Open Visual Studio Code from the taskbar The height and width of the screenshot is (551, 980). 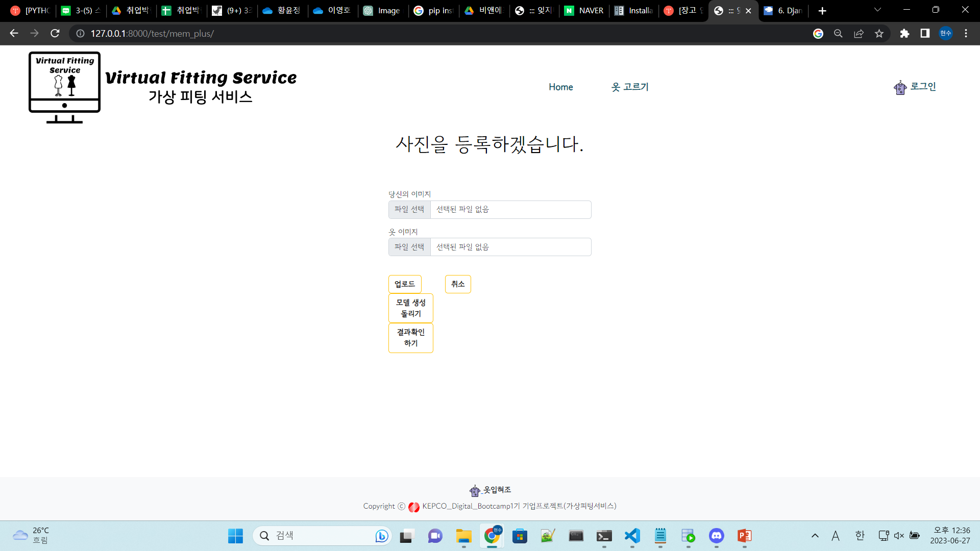coord(632,536)
